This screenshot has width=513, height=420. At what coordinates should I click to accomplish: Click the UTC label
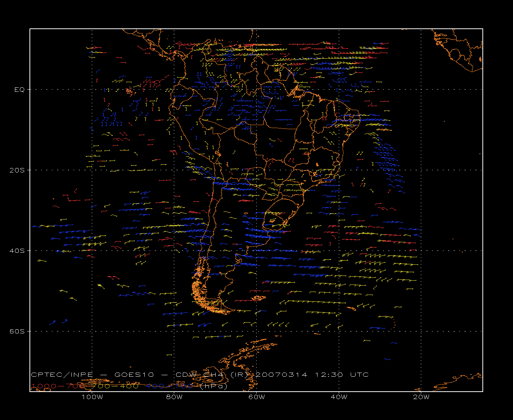pyautogui.click(x=360, y=375)
